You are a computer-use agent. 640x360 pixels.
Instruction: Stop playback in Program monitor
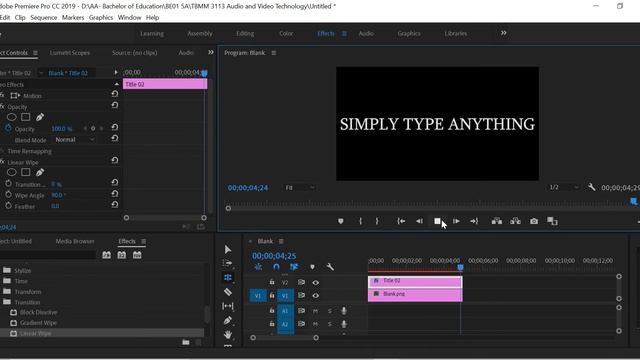(437, 221)
